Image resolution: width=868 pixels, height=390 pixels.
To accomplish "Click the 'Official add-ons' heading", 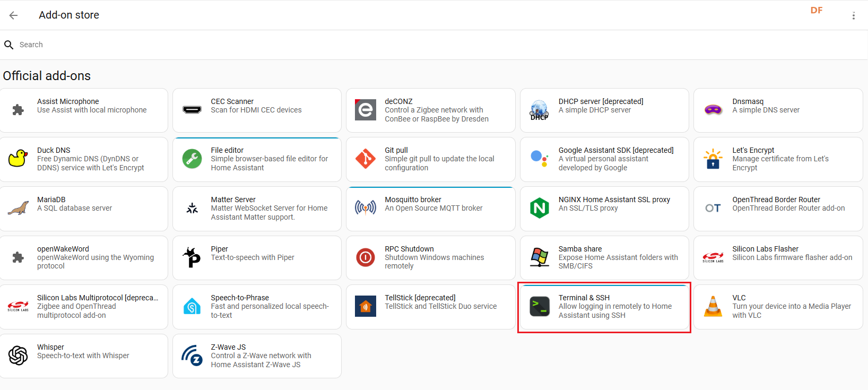I will tap(47, 76).
